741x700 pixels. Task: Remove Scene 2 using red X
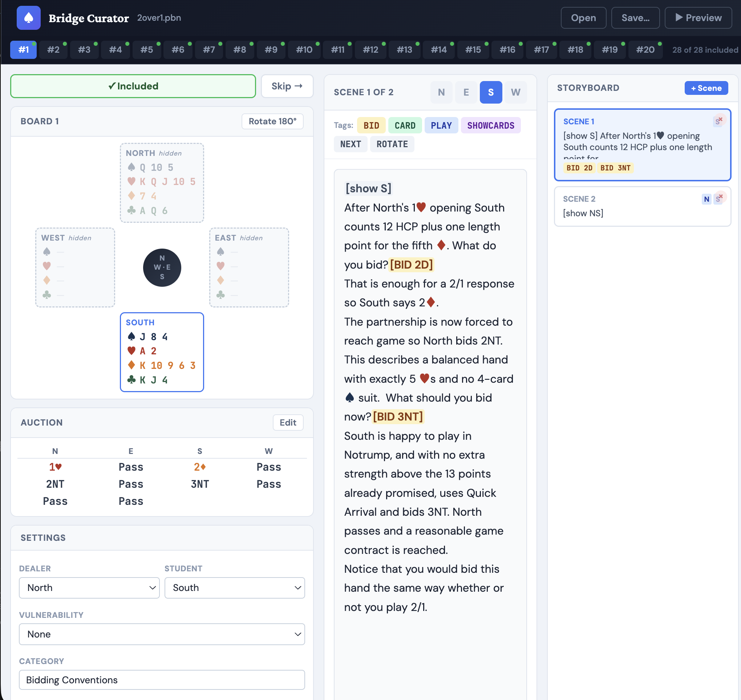721,197
